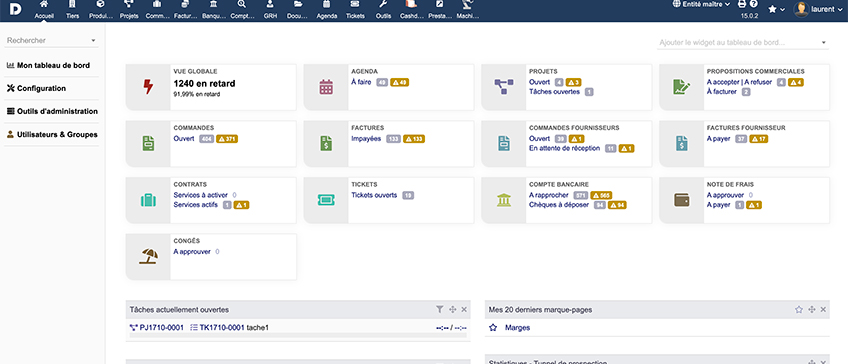The image size is (848, 364).
Task: Open Services actifs link in Contrats
Action: click(196, 205)
